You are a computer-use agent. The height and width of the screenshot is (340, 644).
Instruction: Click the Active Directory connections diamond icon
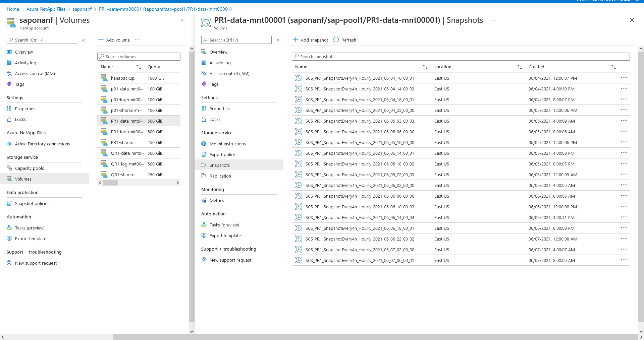[x=9, y=144]
